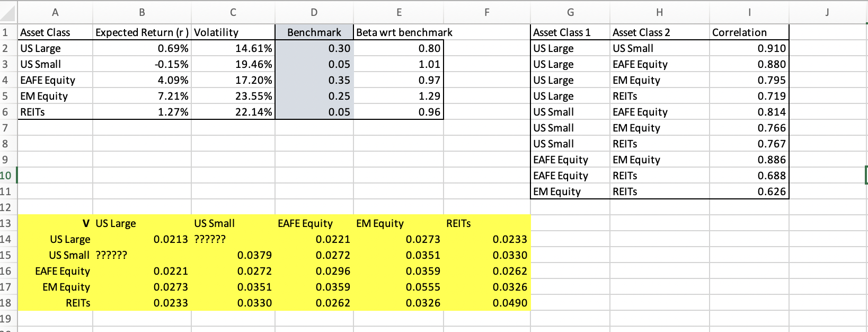This screenshot has height=332, width=868.
Task: Select correlation value 0.766
Action: pos(749,128)
